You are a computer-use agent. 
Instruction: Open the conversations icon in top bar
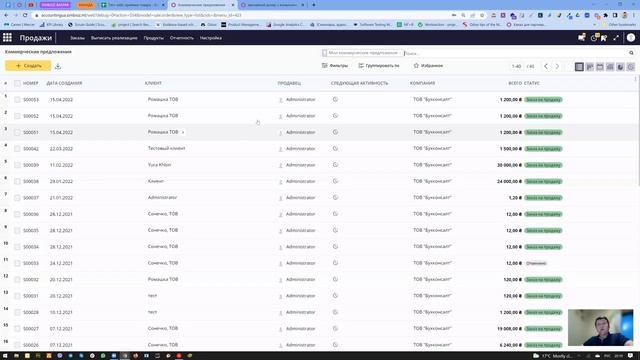tap(582, 38)
